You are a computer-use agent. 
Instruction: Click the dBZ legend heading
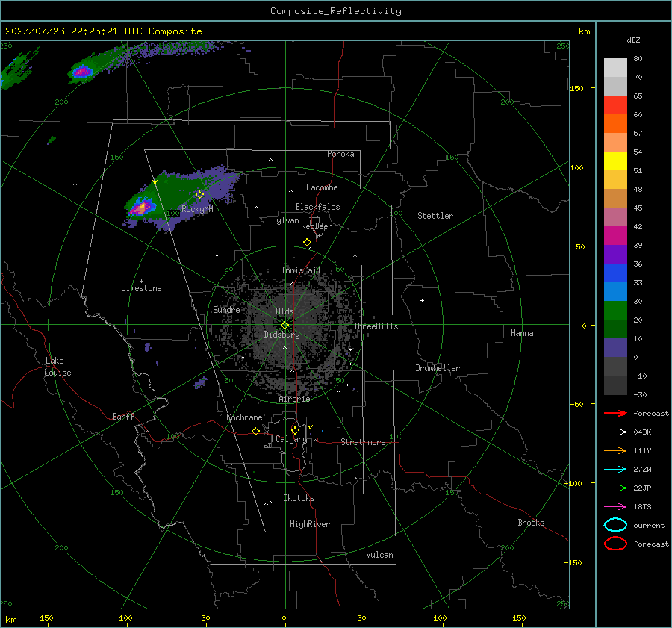point(633,40)
